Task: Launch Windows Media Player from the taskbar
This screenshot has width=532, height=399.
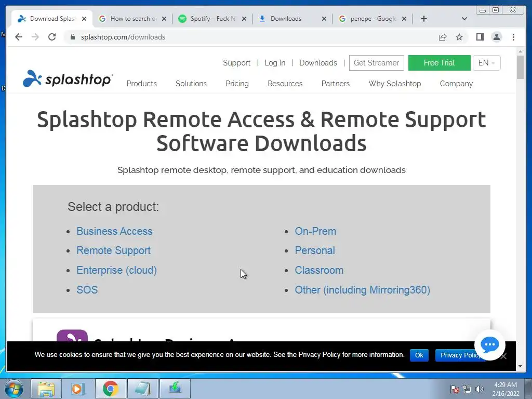Action: (77, 389)
